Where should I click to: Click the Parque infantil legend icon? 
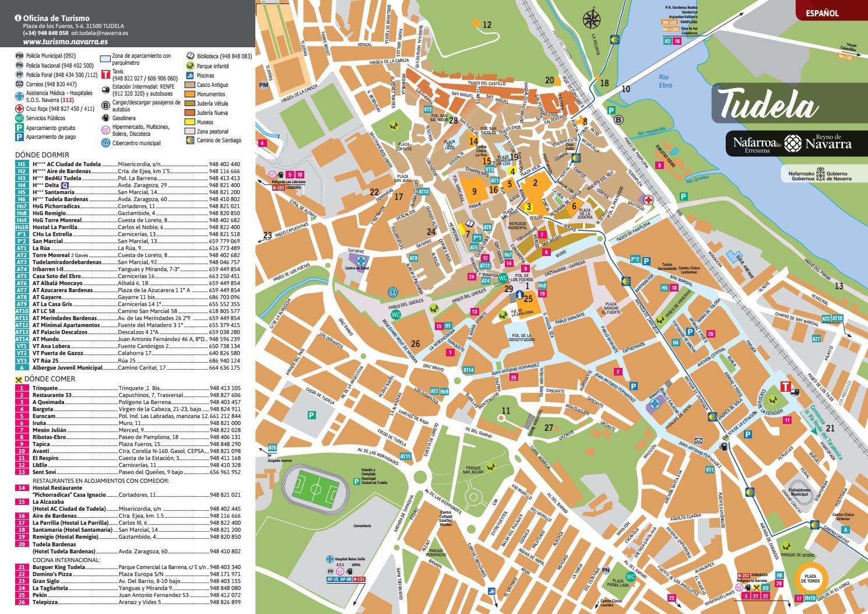click(x=190, y=66)
